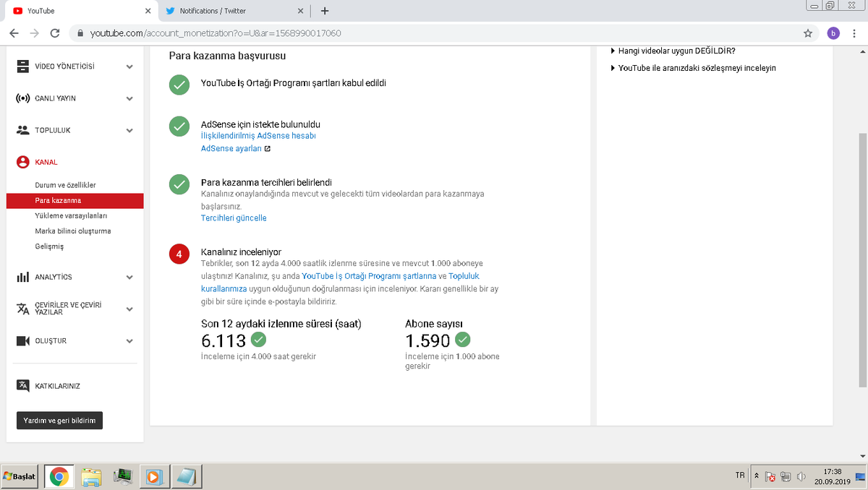Viewport: 868px width, 490px height.
Task: Click the watch hours value 6.113
Action: click(x=224, y=341)
